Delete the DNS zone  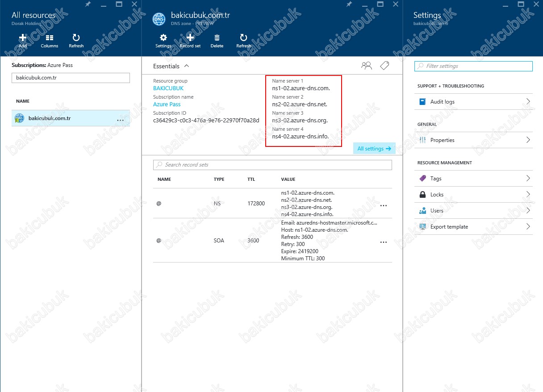pos(217,41)
